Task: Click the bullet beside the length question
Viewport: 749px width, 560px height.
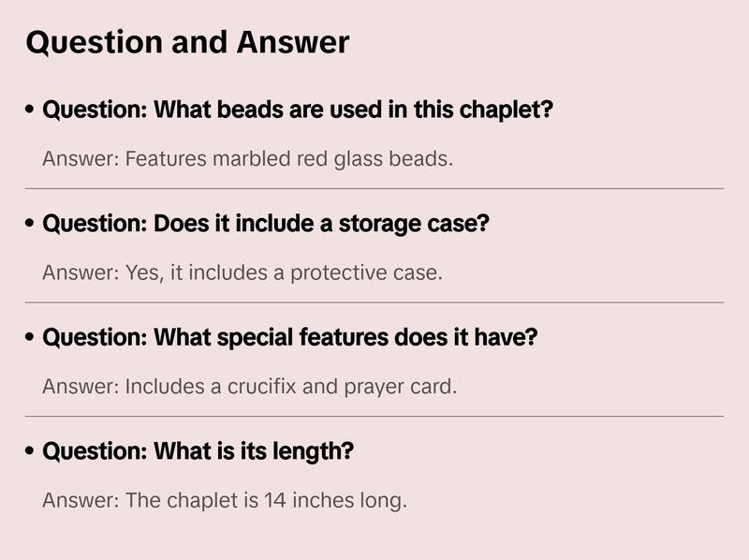Action: 31,452
